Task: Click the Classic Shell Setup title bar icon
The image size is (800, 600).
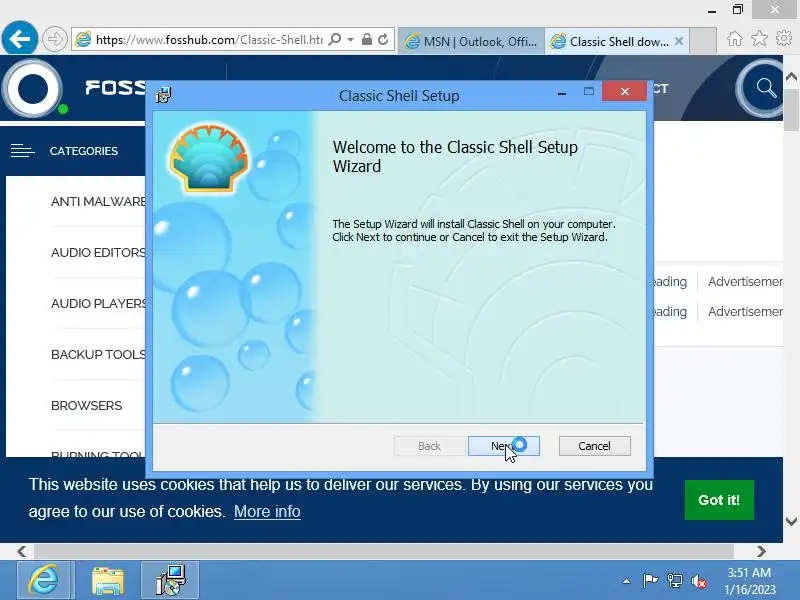Action: 164,95
